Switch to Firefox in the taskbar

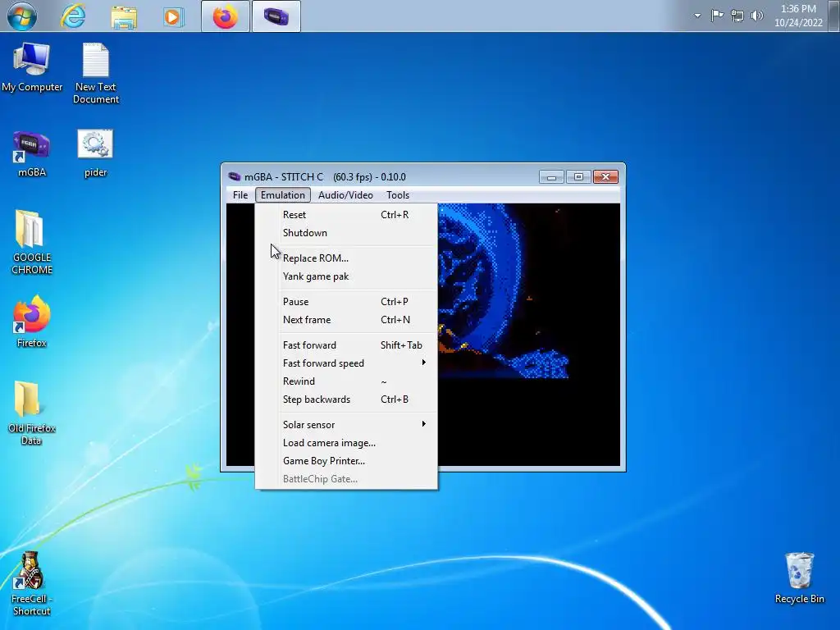click(x=225, y=16)
